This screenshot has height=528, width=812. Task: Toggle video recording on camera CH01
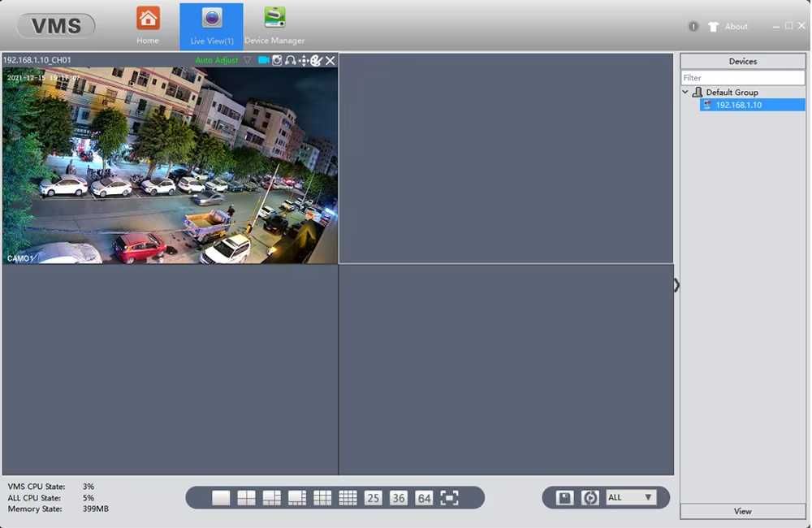click(x=263, y=60)
